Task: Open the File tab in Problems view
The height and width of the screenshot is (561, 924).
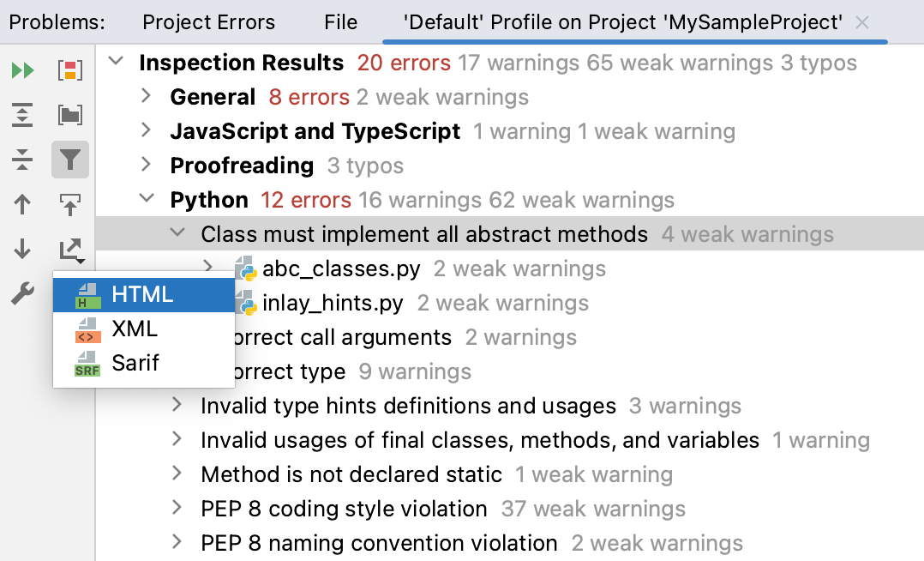Action: point(340,22)
